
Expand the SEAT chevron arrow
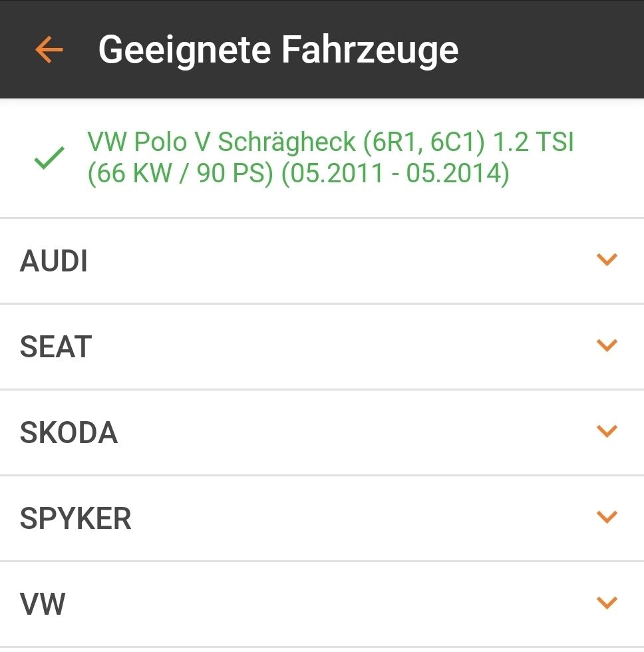607,345
